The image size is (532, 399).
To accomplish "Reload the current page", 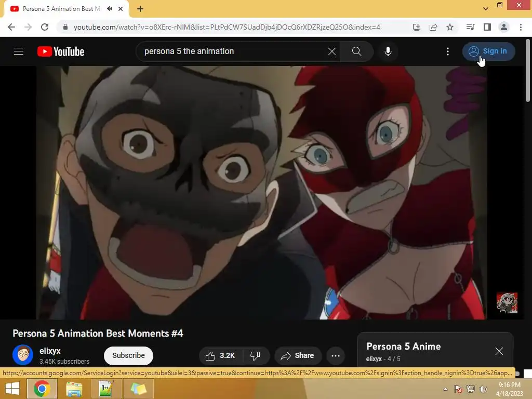I will (x=45, y=27).
